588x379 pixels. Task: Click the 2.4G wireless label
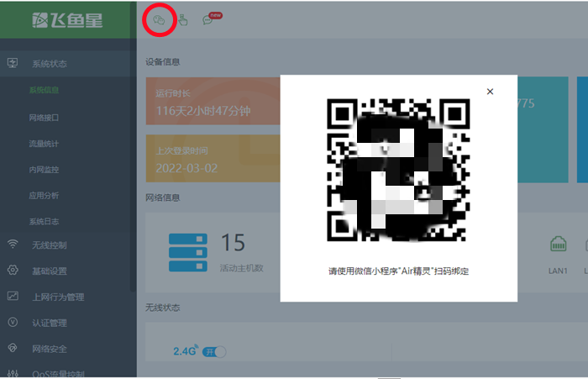186,351
